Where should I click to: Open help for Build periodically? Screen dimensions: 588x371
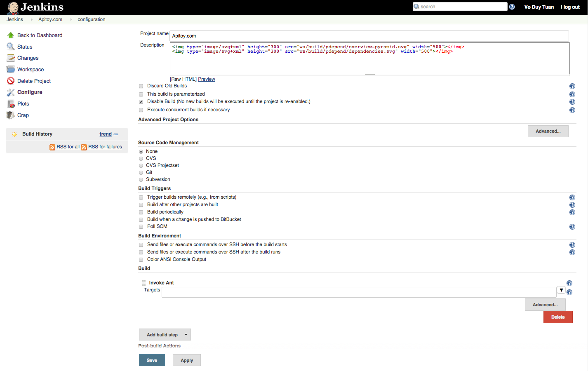572,212
